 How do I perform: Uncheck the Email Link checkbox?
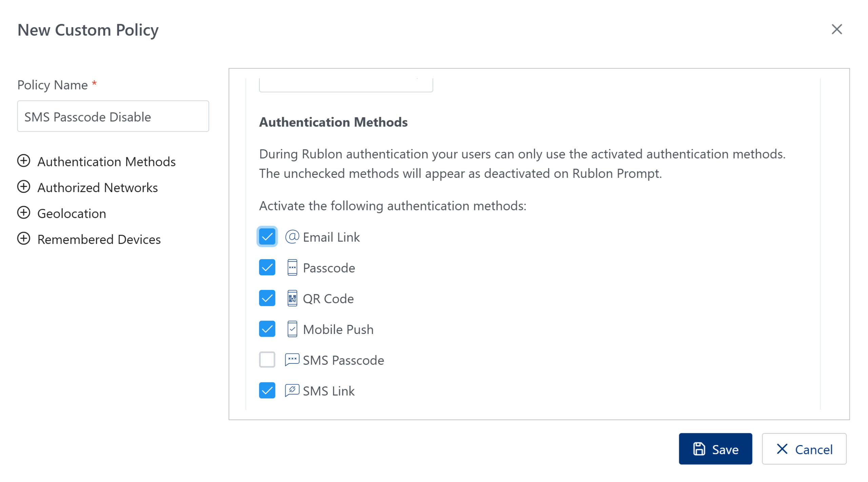(x=267, y=237)
